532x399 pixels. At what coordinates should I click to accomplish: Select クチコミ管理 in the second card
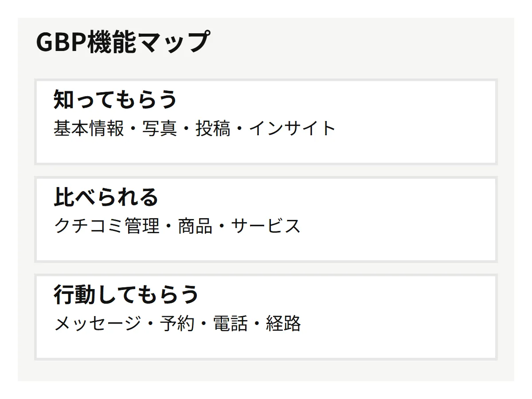pos(106,226)
